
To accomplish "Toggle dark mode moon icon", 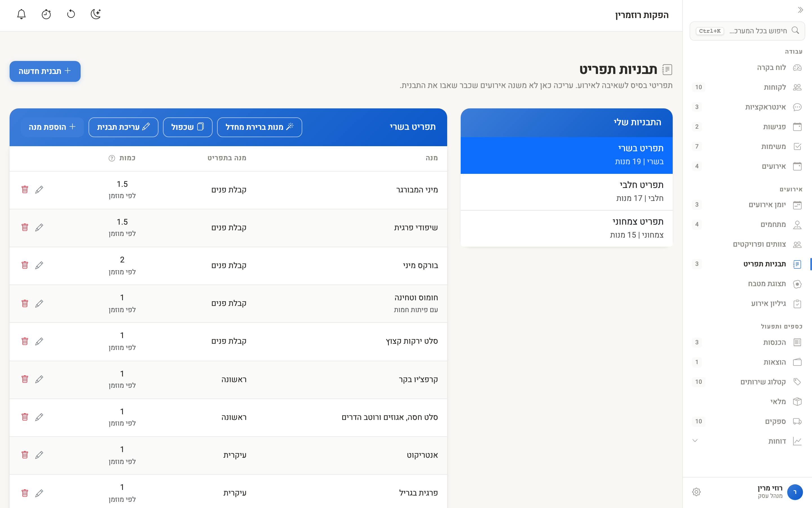I will tap(96, 14).
